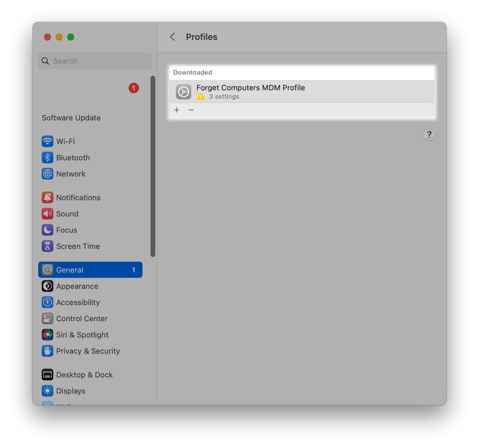The width and height of the screenshot is (479, 448).
Task: Click the magnifying glass search icon
Action: point(45,61)
